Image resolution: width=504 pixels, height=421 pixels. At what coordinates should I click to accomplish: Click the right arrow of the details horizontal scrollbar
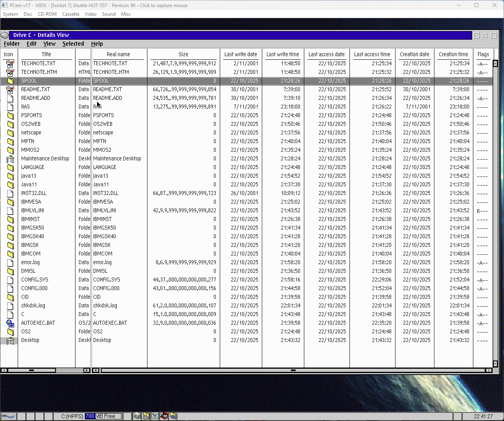pos(489,370)
